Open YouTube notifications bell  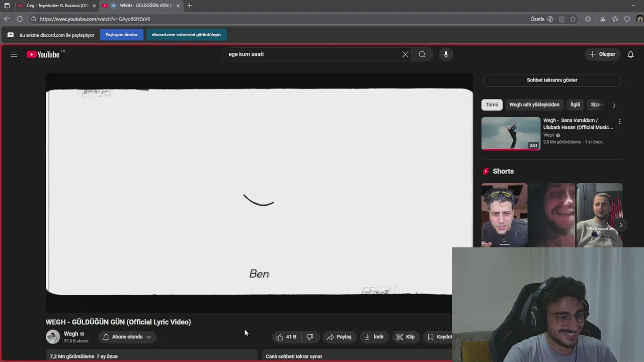(x=630, y=54)
